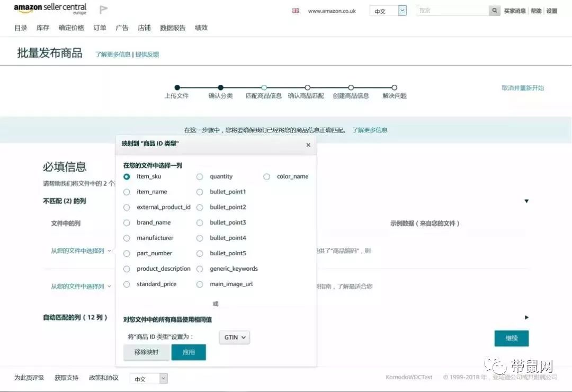The height and width of the screenshot is (392, 572).
Task: Open the 目录 menu
Action: point(21,28)
